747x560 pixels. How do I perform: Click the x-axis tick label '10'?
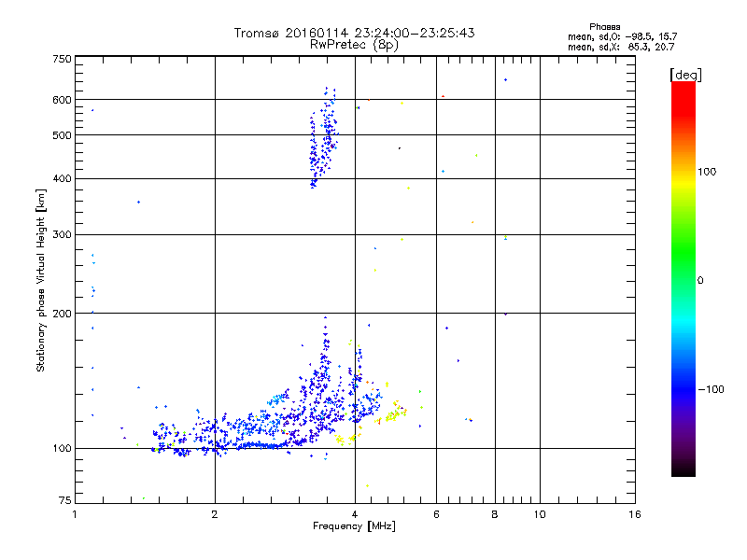pos(540,514)
